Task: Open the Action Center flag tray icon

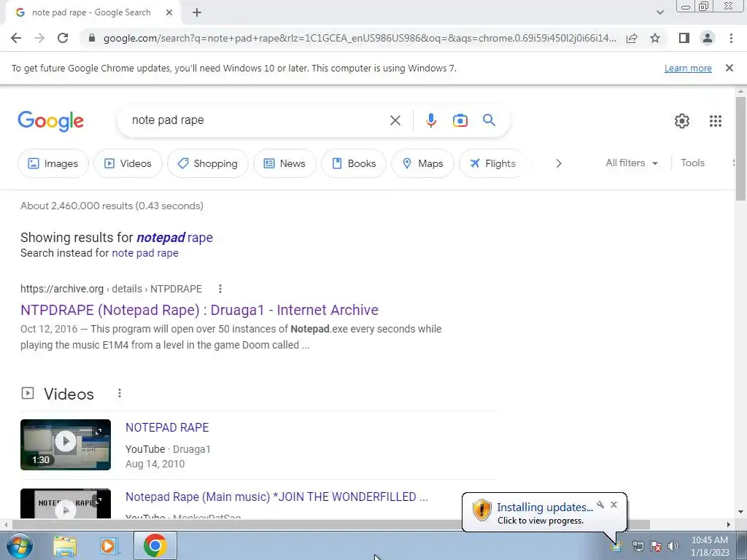Action: pos(656,547)
